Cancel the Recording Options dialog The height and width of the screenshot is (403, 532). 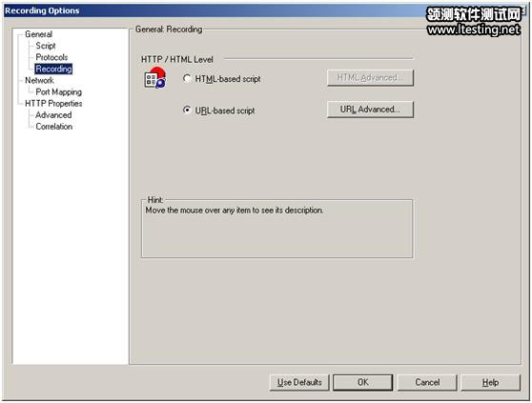(427, 382)
